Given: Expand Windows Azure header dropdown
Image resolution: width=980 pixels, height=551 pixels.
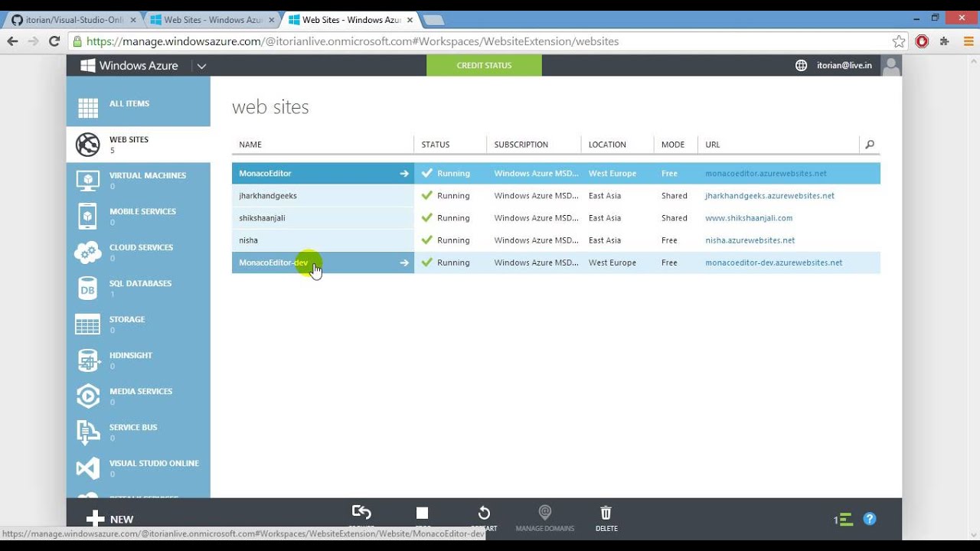Looking at the screenshot, I should pos(201,66).
